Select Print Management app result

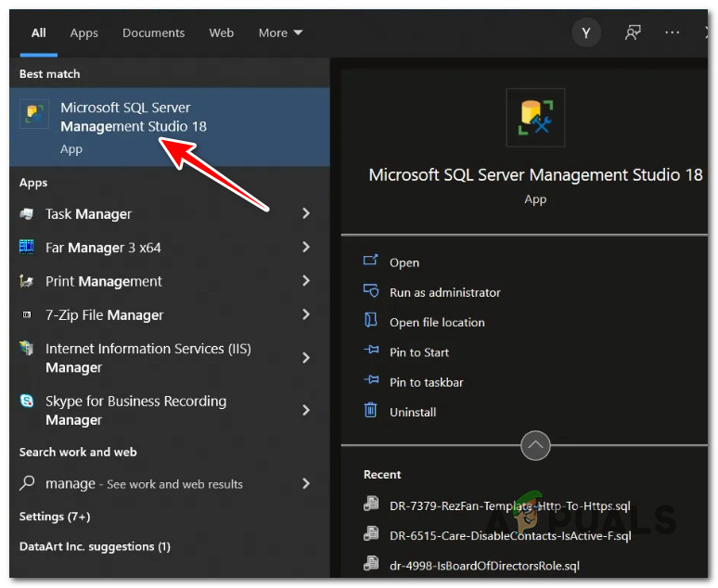(170, 281)
